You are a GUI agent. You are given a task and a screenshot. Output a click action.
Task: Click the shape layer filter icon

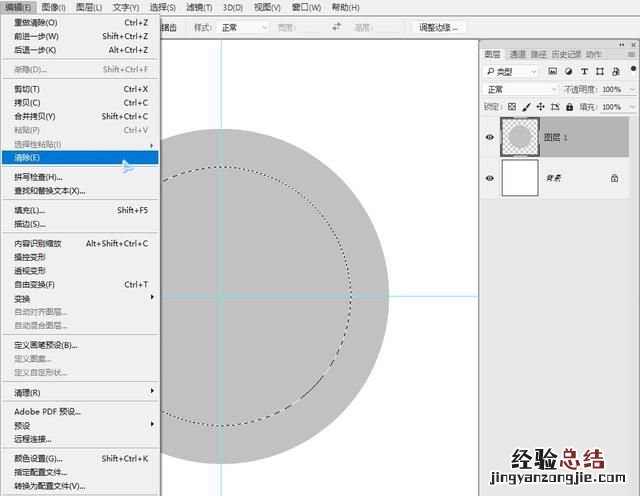click(x=598, y=72)
